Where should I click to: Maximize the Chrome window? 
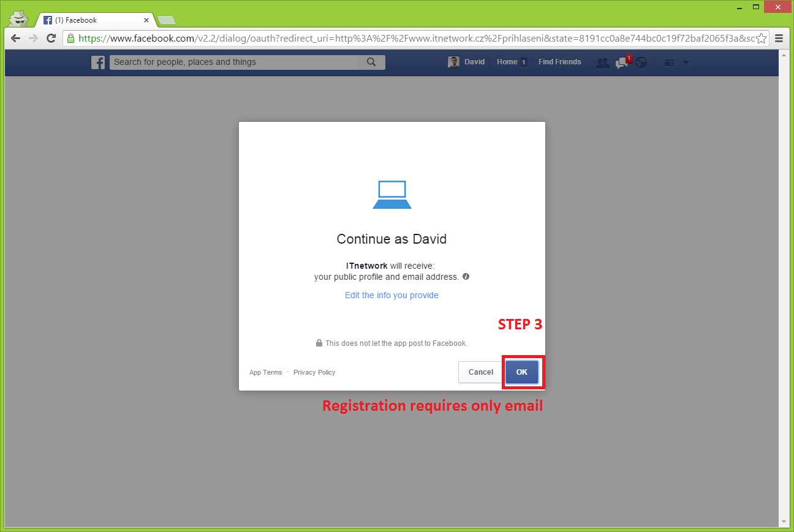pos(756,7)
